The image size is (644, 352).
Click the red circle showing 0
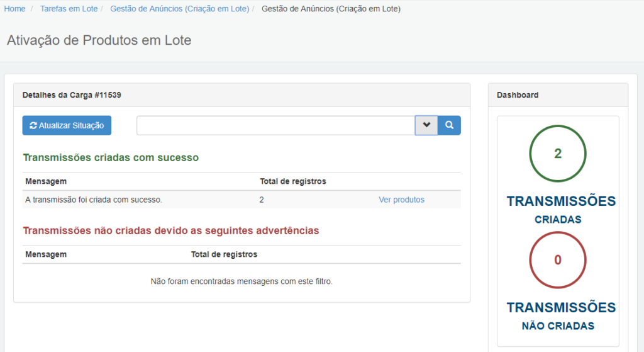tap(557, 260)
